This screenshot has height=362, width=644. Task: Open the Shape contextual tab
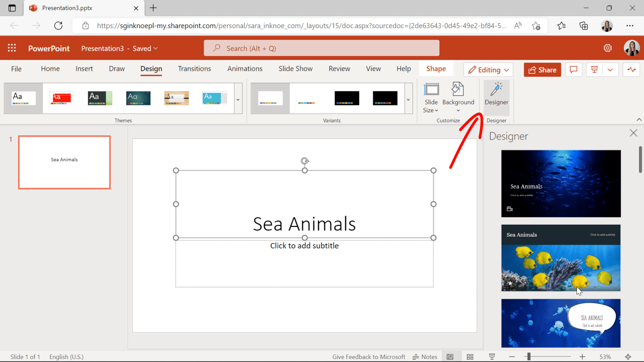[x=436, y=68]
